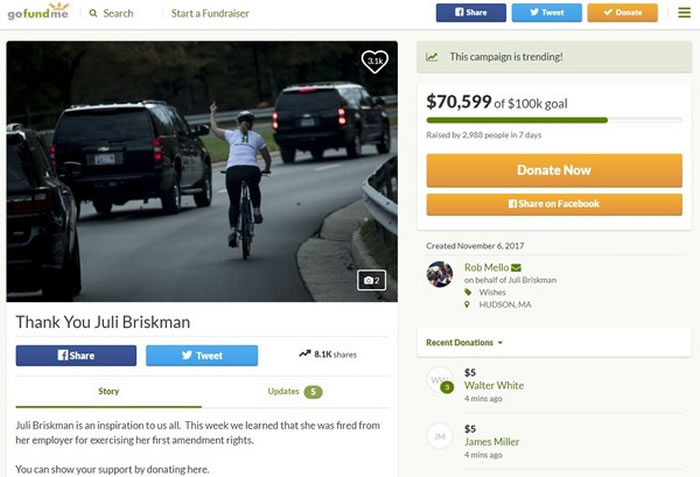Click the Tweet button in the header
Viewport: 700px width, 477px height.
coord(546,13)
